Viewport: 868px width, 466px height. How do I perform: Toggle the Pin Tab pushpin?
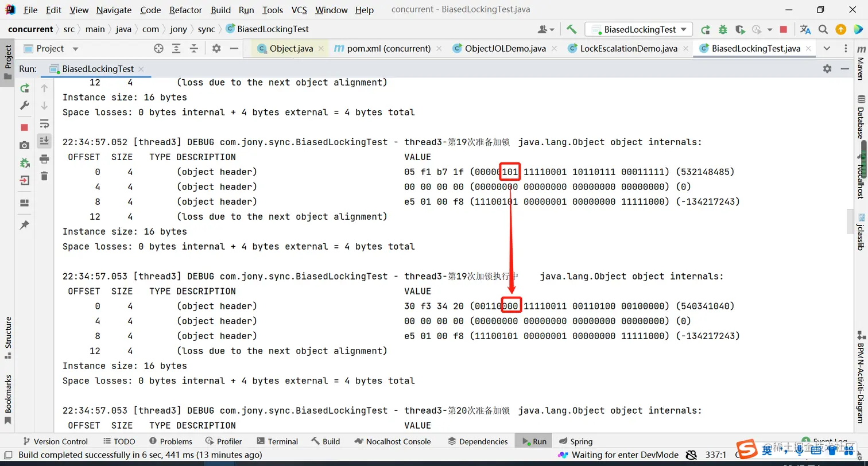coord(25,226)
